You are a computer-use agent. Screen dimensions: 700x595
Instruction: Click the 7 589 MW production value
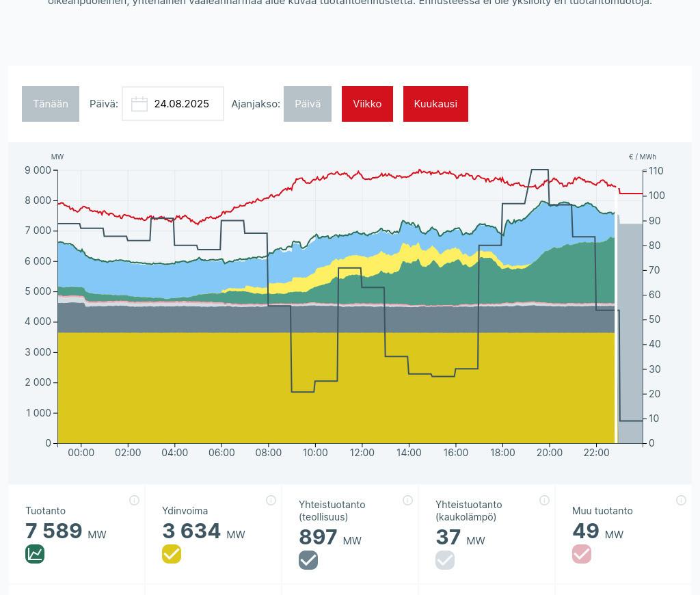coord(54,531)
